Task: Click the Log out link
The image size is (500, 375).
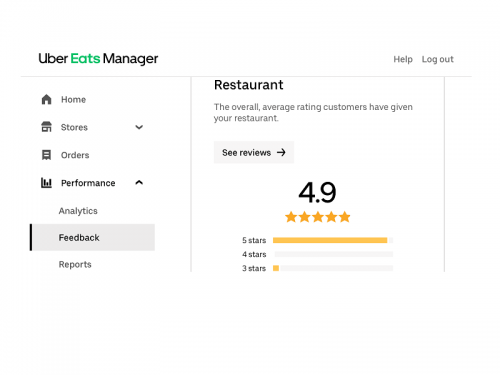Action: pyautogui.click(x=437, y=59)
